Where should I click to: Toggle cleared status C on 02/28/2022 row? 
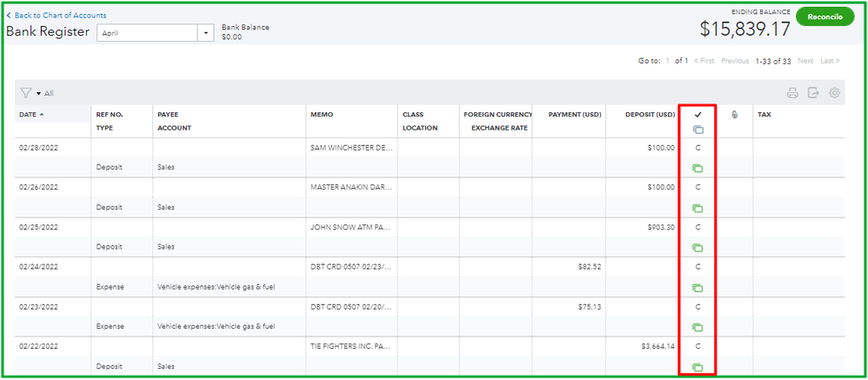pos(698,148)
